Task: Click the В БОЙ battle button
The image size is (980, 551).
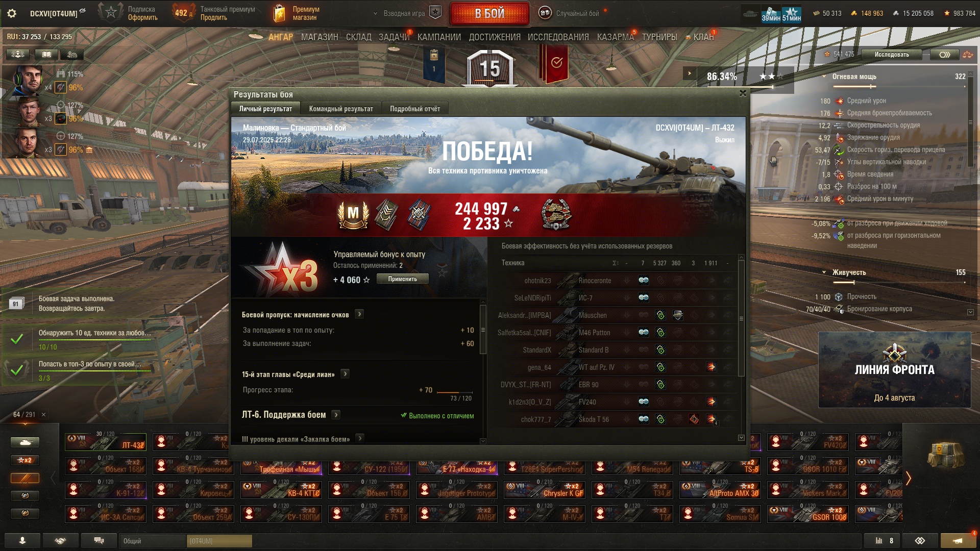Action: (x=489, y=13)
